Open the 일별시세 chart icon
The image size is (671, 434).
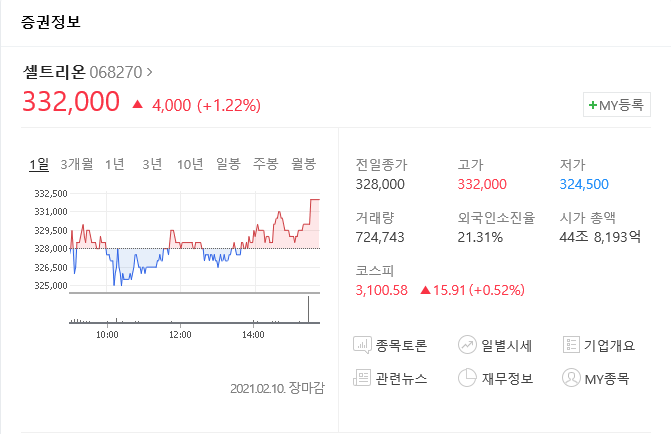click(467, 345)
